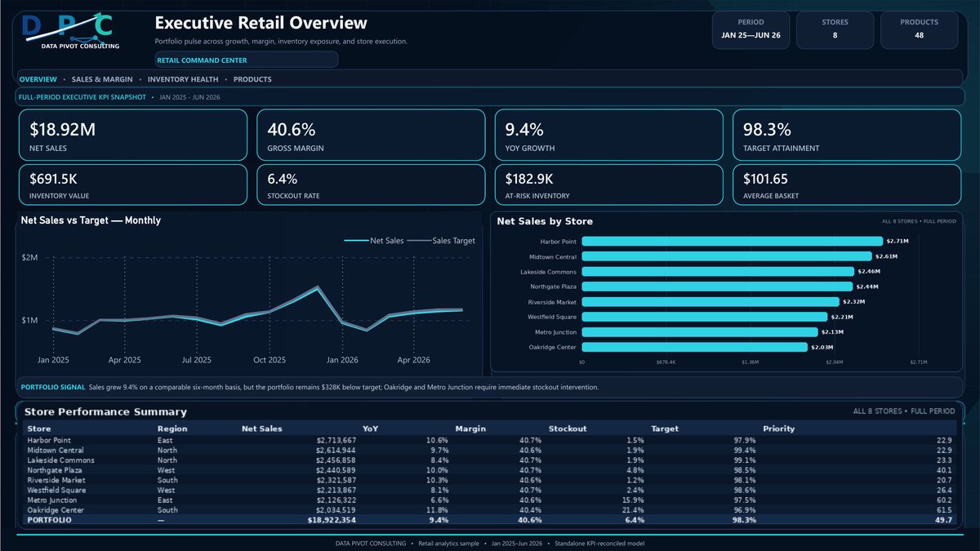Viewport: 980px width, 551px height.
Task: Sort table by the Stockout column header
Action: pyautogui.click(x=567, y=429)
